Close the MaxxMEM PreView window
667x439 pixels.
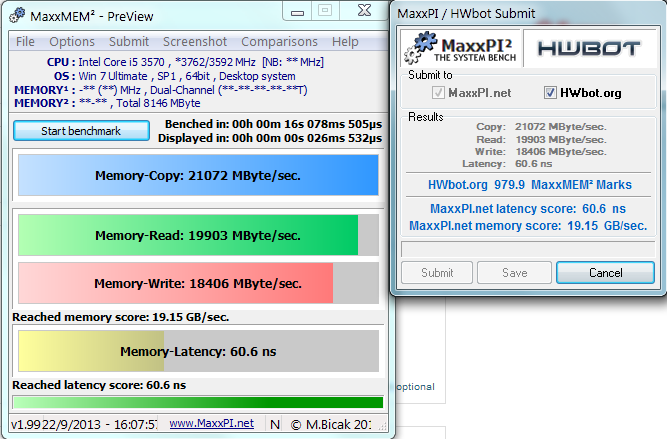coord(365,10)
